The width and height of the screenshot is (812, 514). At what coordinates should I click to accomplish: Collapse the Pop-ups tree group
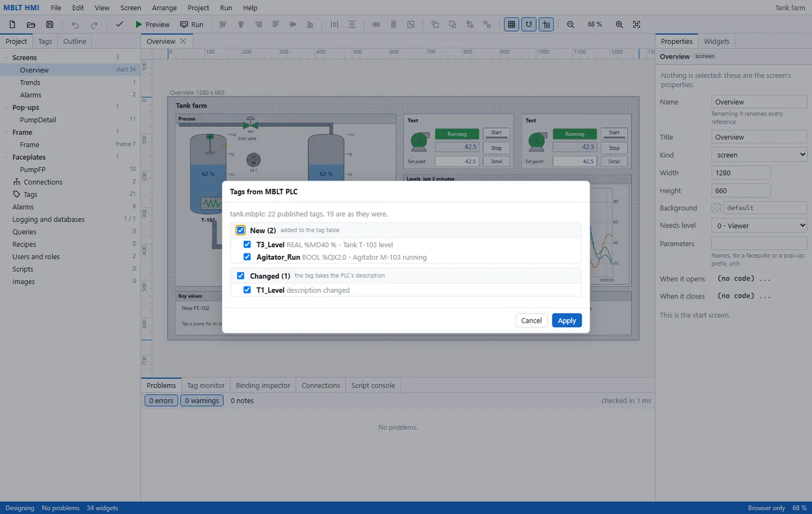[x=6, y=108]
